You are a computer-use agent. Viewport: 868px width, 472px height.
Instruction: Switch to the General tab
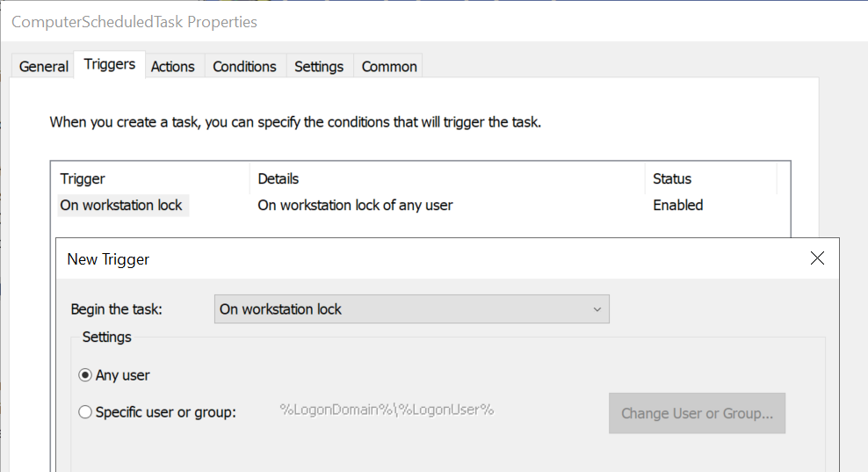click(x=44, y=66)
